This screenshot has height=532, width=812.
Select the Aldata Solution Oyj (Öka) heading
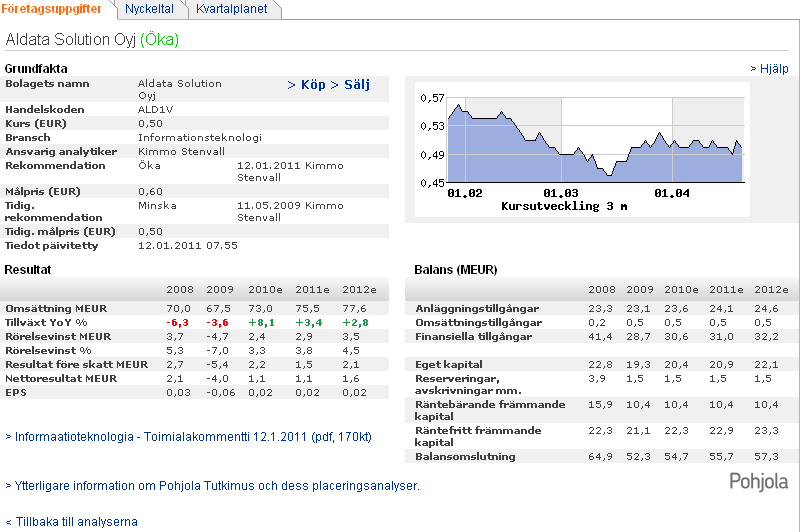tap(92, 39)
